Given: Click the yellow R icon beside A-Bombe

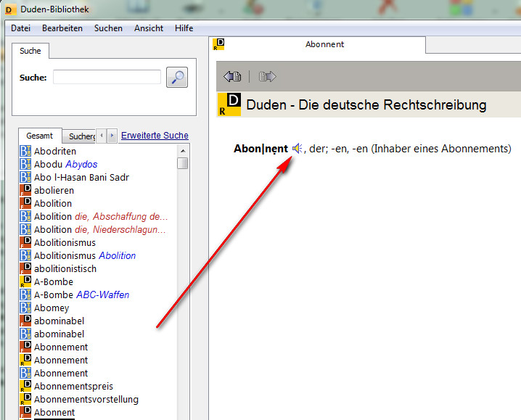Looking at the screenshot, I should [x=25, y=281].
